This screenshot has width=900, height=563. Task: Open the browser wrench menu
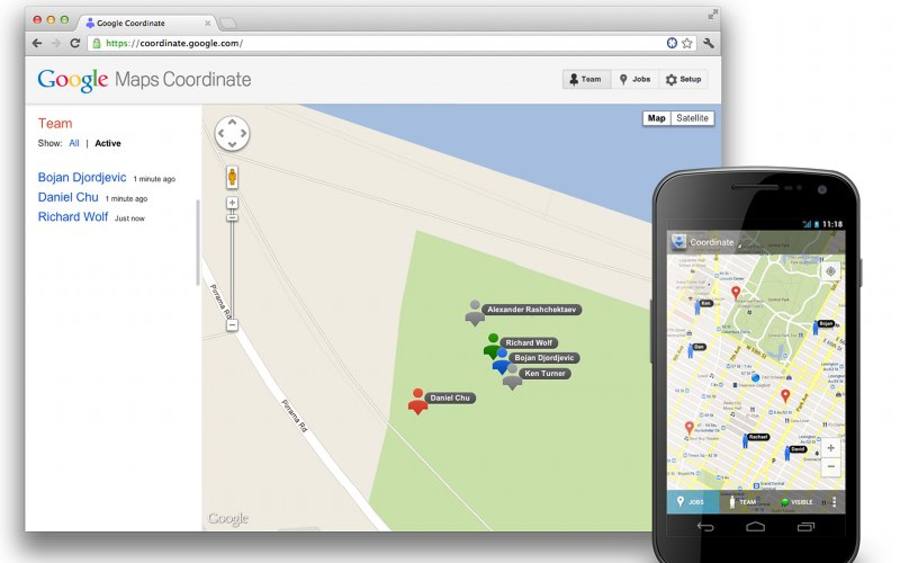click(709, 43)
